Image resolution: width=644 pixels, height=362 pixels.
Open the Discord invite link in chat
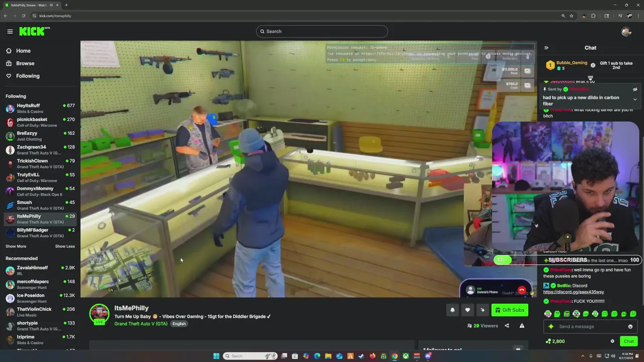[x=574, y=292]
